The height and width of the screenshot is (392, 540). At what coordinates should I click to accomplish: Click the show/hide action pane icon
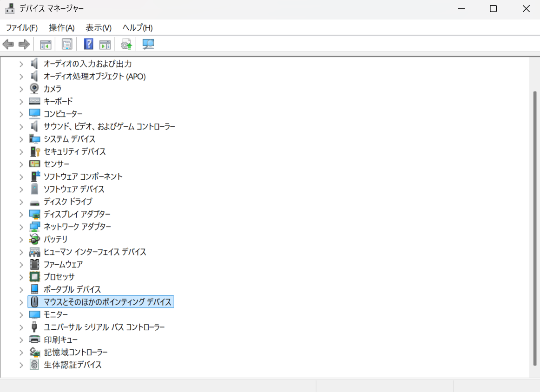click(105, 44)
